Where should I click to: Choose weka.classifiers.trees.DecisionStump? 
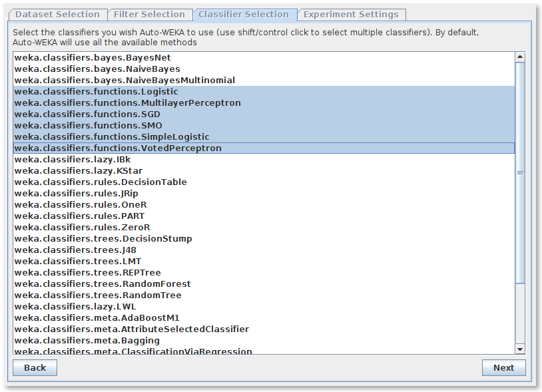(x=264, y=239)
